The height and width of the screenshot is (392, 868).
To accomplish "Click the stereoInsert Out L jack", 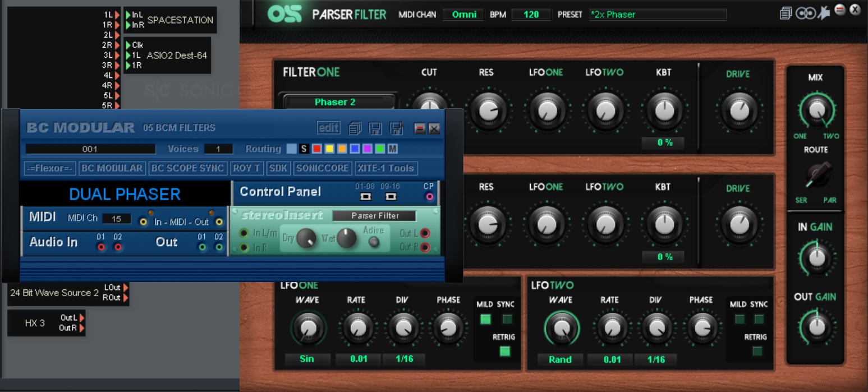I will click(x=425, y=233).
